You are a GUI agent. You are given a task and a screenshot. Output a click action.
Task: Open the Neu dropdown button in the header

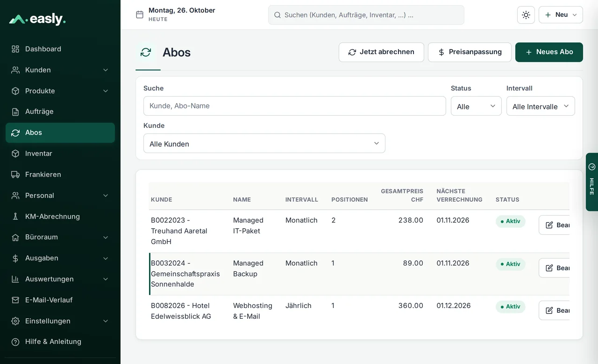pyautogui.click(x=561, y=15)
